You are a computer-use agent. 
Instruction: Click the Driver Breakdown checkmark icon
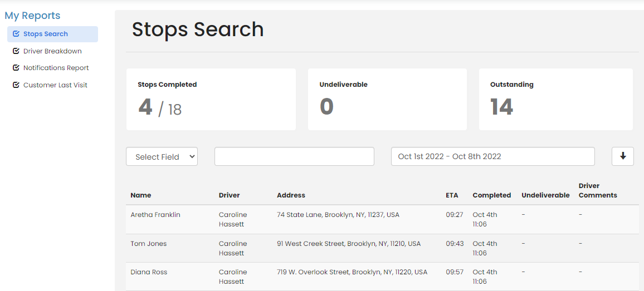pyautogui.click(x=16, y=51)
